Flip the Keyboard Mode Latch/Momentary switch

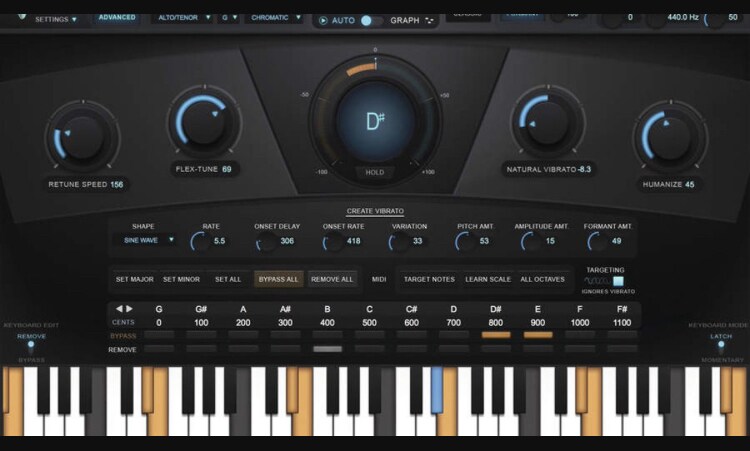[721, 348]
